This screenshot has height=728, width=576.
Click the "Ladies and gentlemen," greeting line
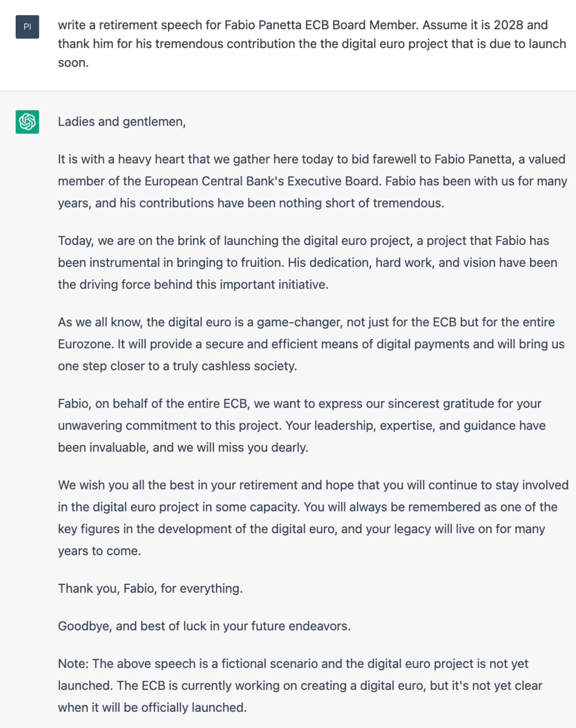(x=122, y=122)
